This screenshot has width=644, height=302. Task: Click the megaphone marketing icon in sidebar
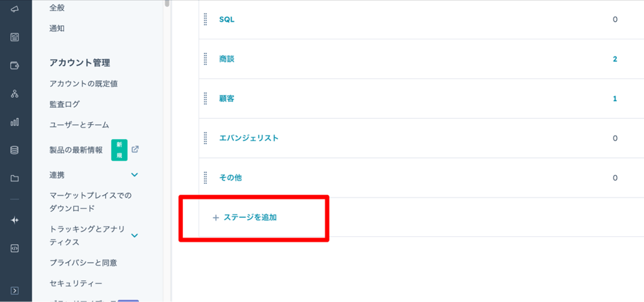coord(15,9)
